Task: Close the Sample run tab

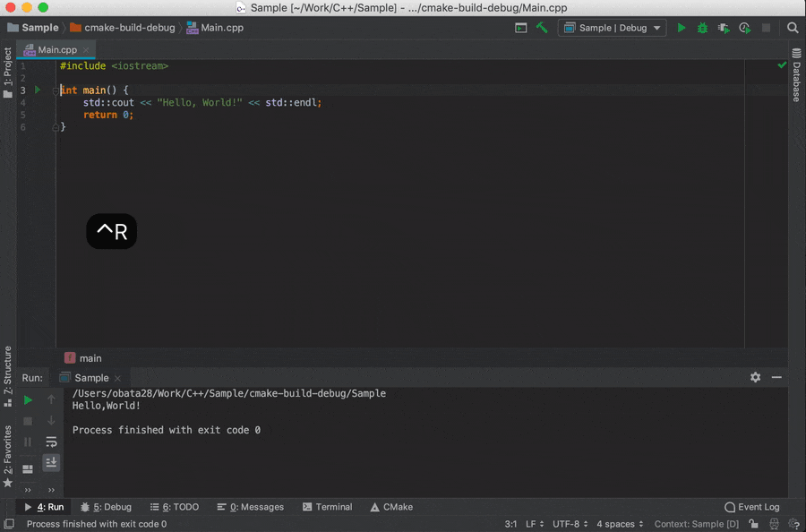Action: (x=117, y=378)
